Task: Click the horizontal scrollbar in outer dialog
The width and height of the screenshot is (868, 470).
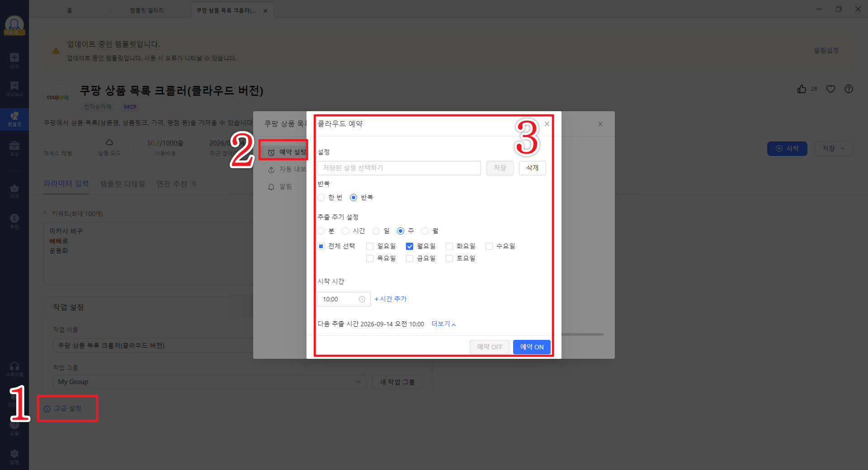Action: 582,334
